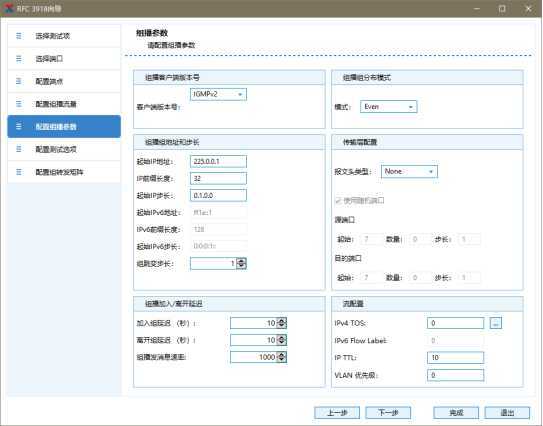Click the 加入组延迟 stepper arrows
This screenshot has height=426, width=543.
click(x=282, y=323)
